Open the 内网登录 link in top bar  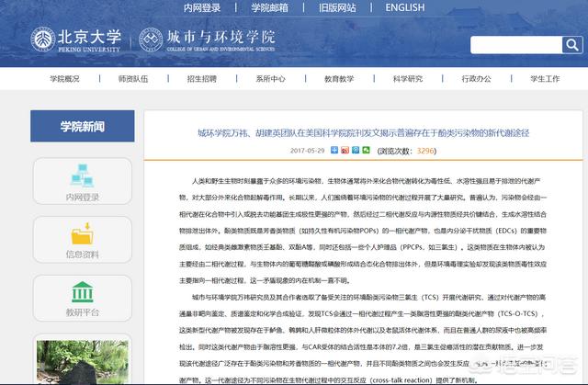(202, 7)
